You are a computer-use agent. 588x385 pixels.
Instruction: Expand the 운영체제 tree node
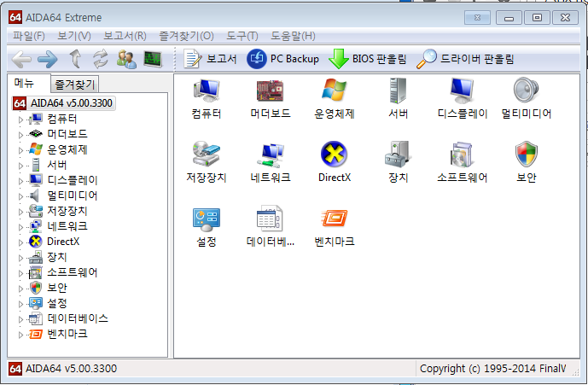click(x=20, y=150)
